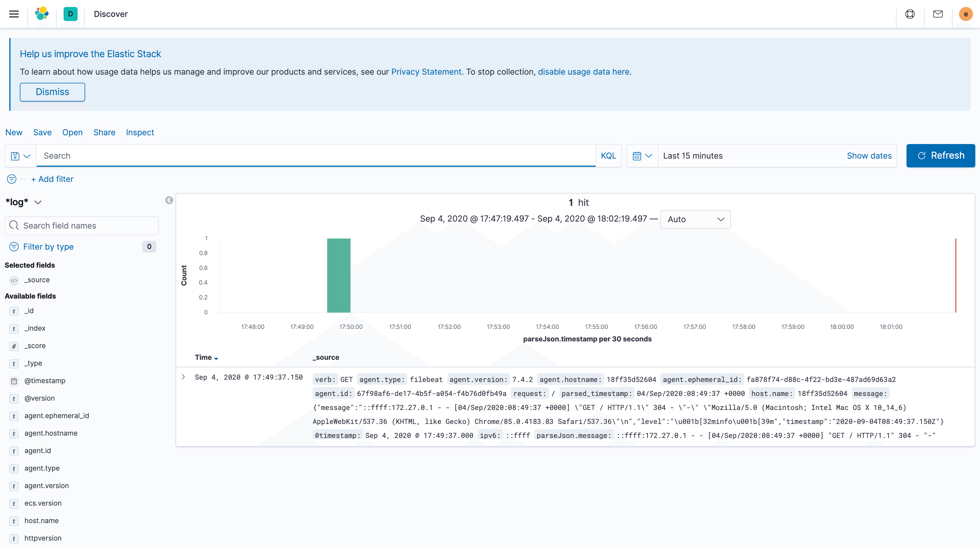Click the Filter by type icon
Viewport: 980px width, 547px height.
click(14, 247)
